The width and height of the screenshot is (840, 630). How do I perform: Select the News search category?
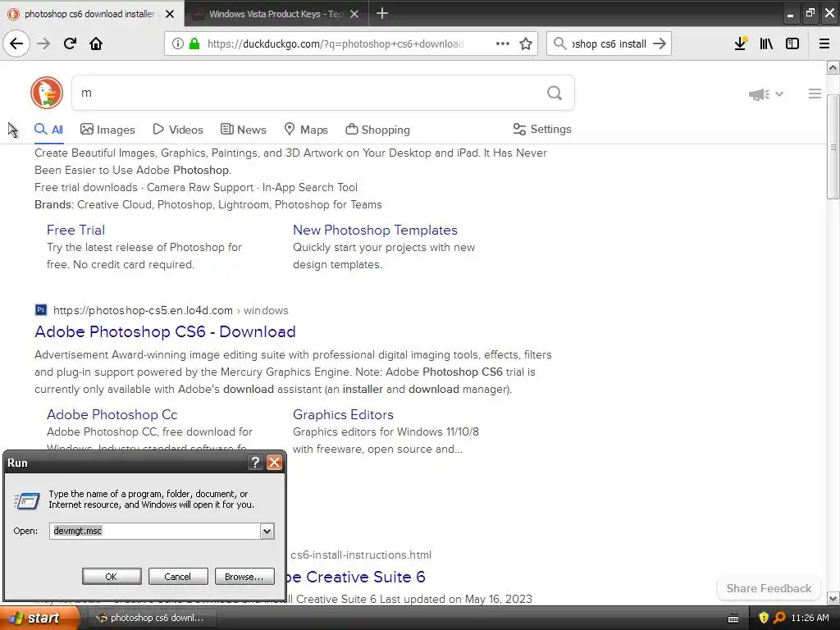pyautogui.click(x=243, y=129)
